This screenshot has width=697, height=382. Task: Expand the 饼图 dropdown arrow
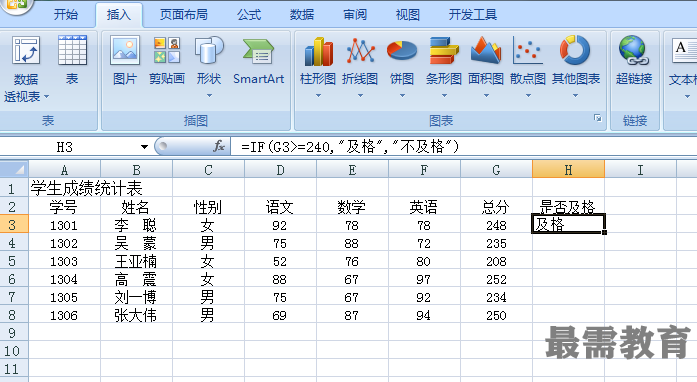pyautogui.click(x=402, y=95)
